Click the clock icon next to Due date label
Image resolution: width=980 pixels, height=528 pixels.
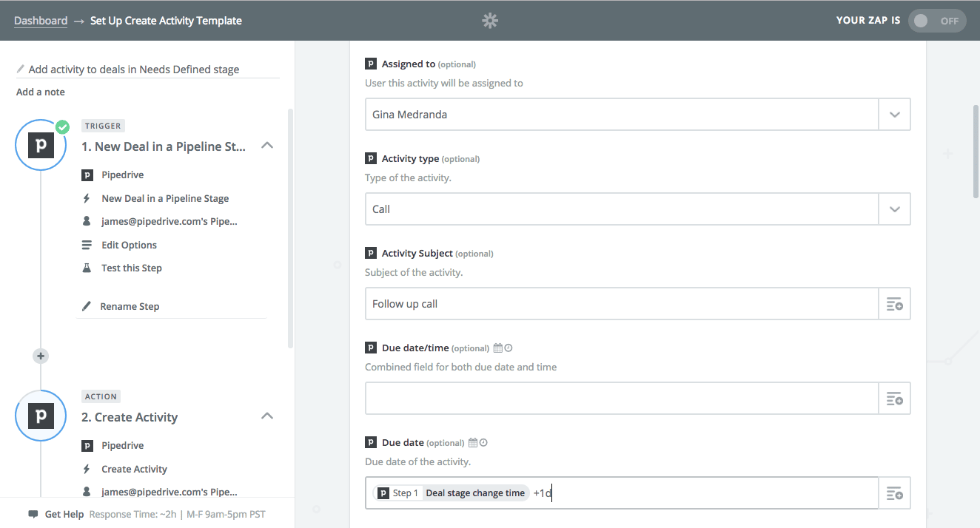(x=483, y=443)
